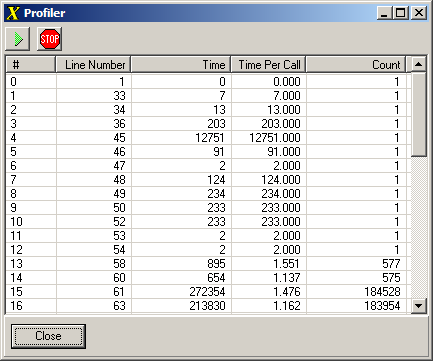Click line number 45 in row 4
This screenshot has height=361, width=433.
(119, 138)
